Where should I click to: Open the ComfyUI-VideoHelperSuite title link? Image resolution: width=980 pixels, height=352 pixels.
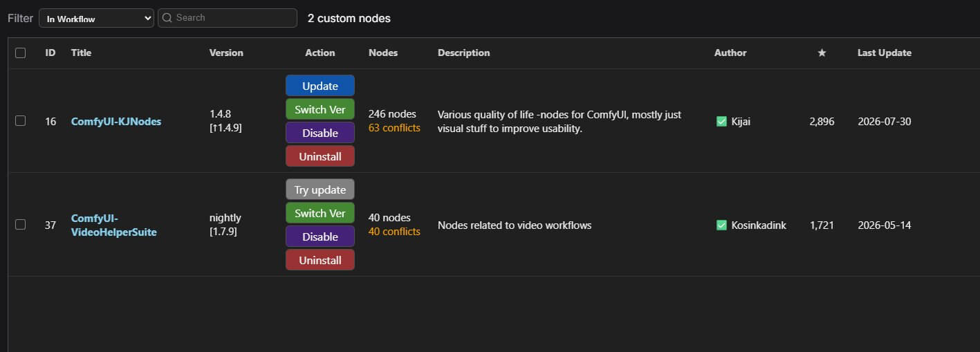[x=114, y=225]
